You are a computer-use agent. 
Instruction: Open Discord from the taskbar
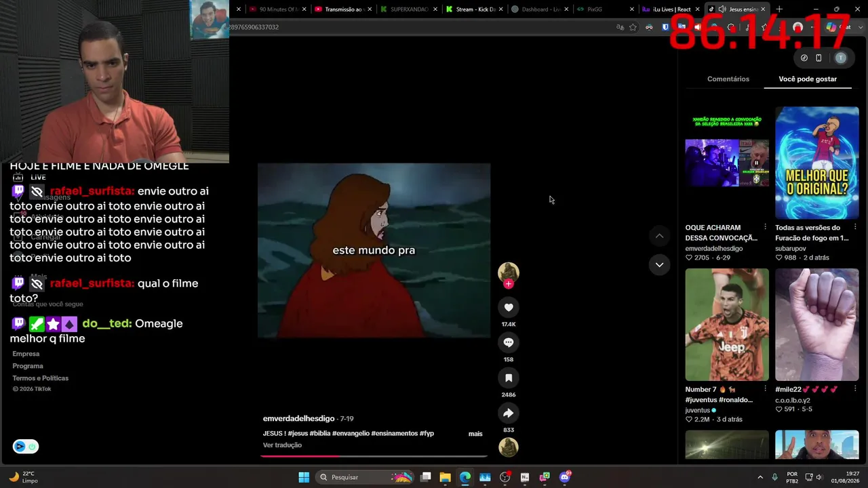[x=565, y=477]
